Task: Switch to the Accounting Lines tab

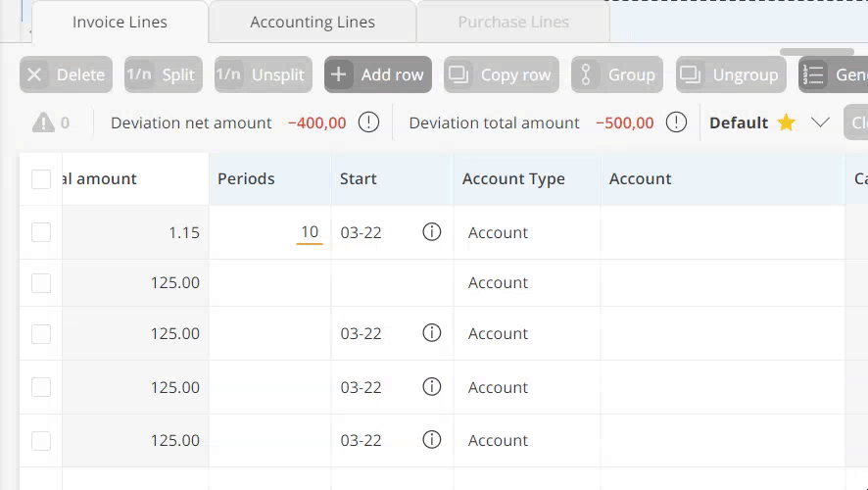Action: click(312, 22)
